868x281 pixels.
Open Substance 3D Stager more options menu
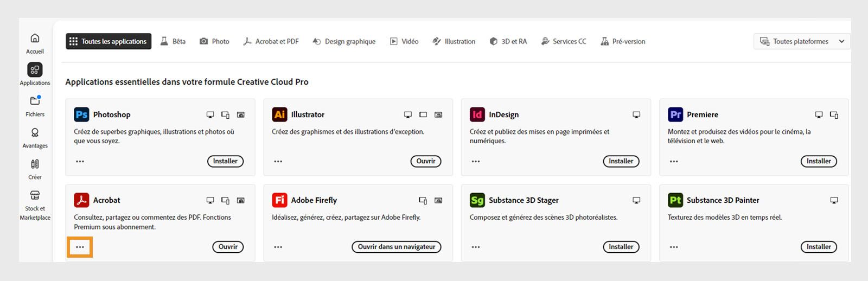(476, 247)
